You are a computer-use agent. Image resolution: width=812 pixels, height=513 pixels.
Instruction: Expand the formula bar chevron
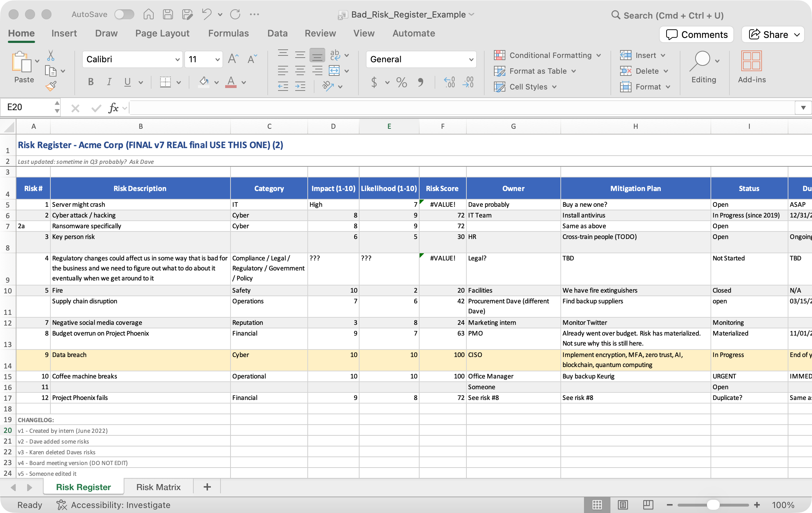click(803, 108)
